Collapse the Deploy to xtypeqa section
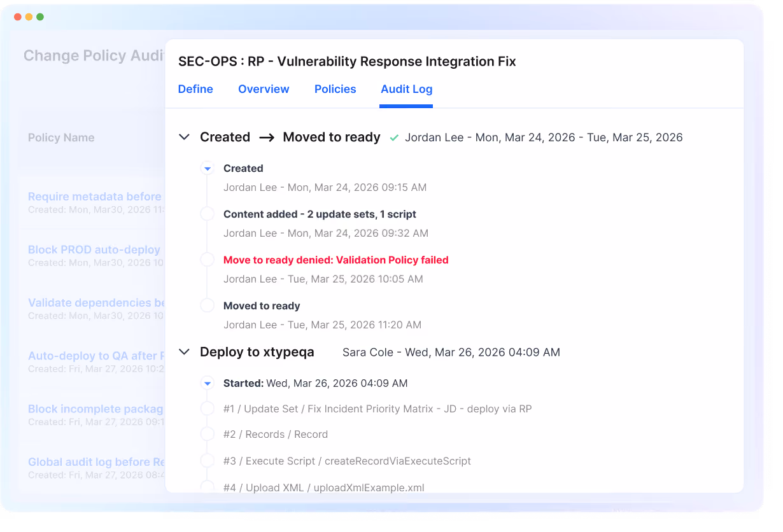 [x=185, y=352]
